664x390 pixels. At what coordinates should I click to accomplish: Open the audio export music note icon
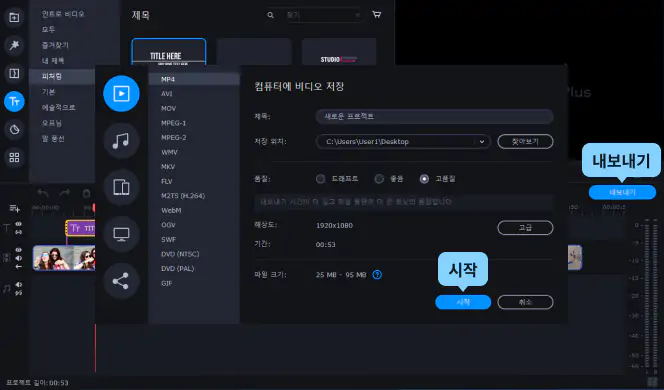click(121, 140)
